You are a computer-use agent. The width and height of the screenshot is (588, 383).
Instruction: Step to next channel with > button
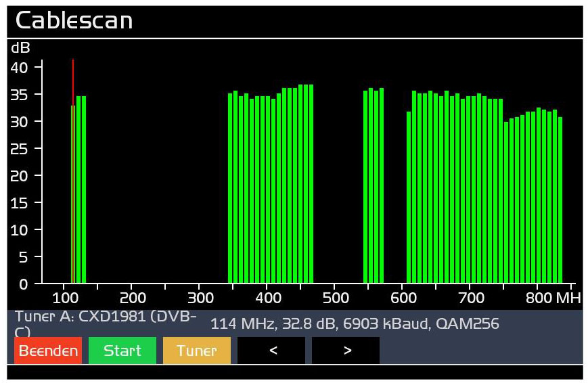click(345, 351)
